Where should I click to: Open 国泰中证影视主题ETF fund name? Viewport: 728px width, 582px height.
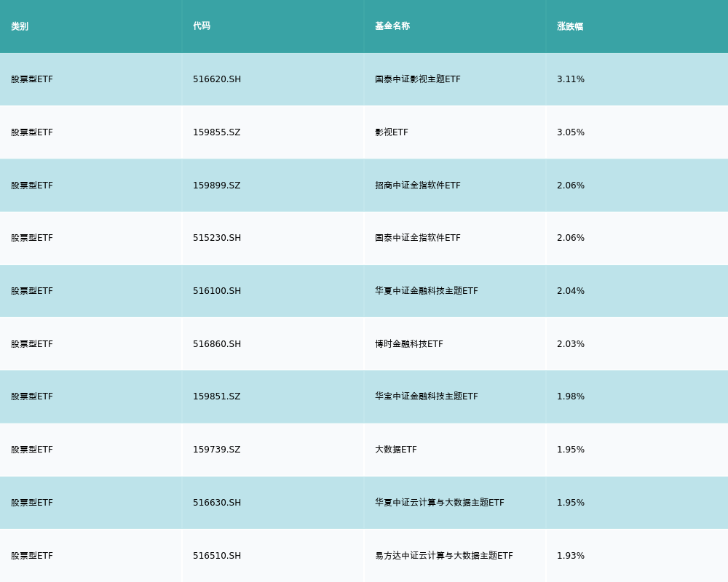pyautogui.click(x=418, y=79)
